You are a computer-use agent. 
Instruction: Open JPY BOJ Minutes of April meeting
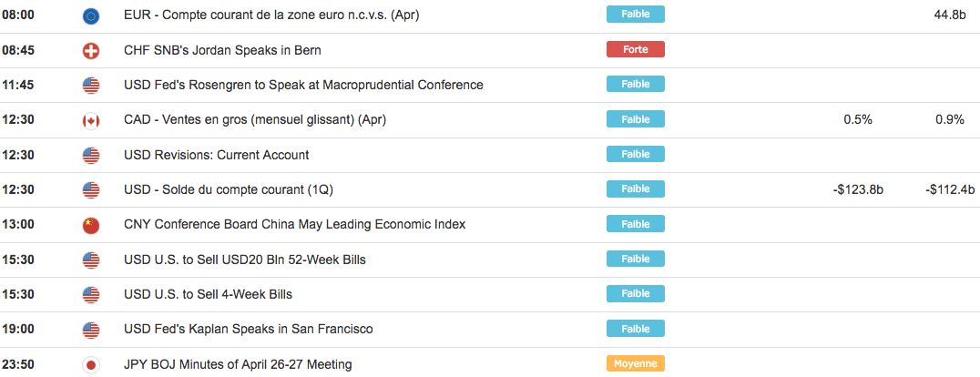[x=237, y=364]
